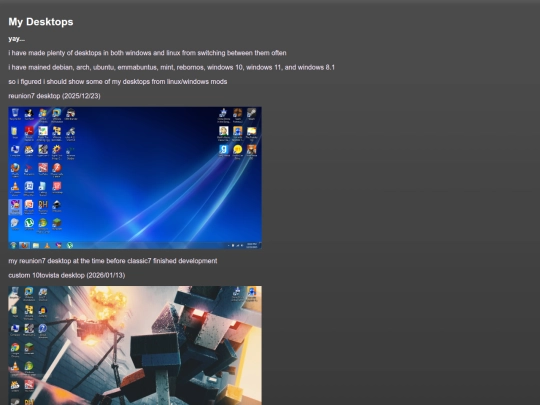Screen dimensions: 540x405
Task: Click the text 'so i figured i should show'
Action: coord(118,82)
